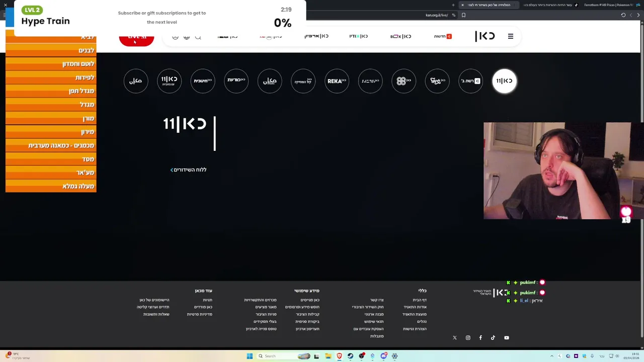The image size is (644, 362).
Task: Click the globe language icon in header
Action: [x=187, y=37]
